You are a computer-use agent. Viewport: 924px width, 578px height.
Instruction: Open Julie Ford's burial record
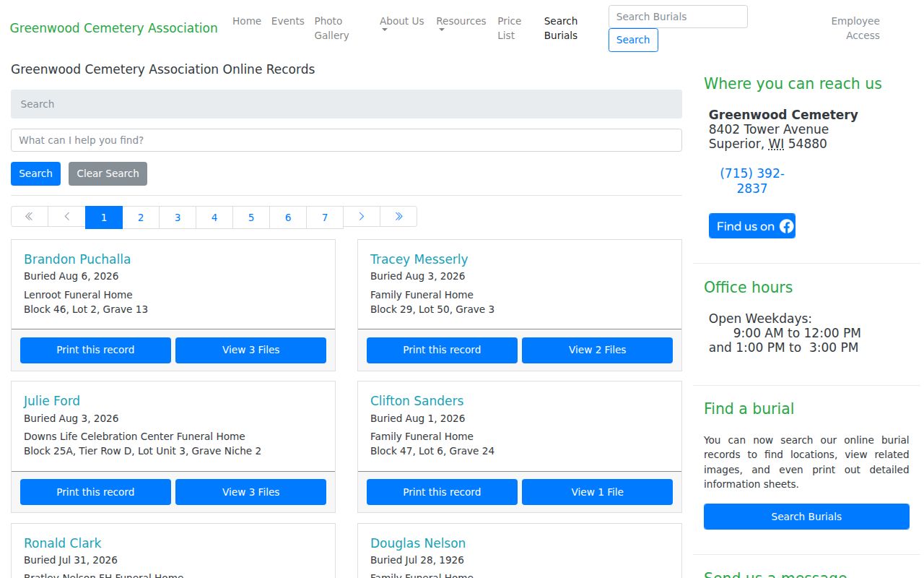pyautogui.click(x=52, y=401)
